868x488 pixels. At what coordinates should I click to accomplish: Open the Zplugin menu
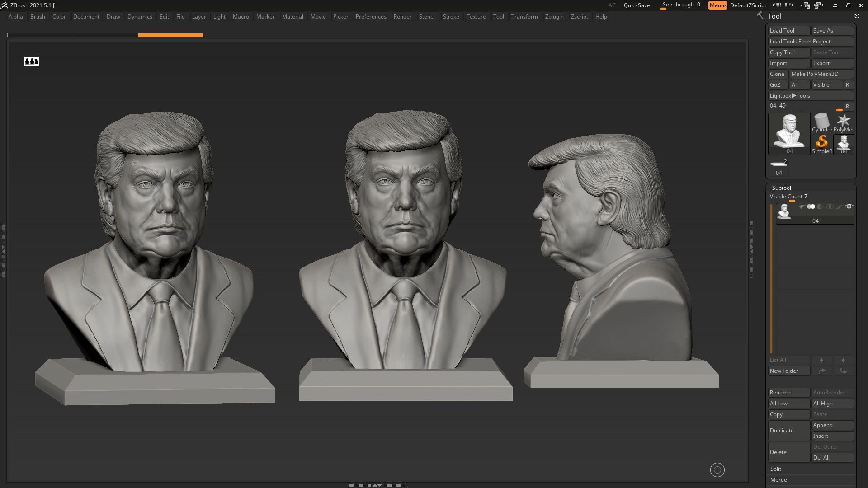pyautogui.click(x=555, y=16)
